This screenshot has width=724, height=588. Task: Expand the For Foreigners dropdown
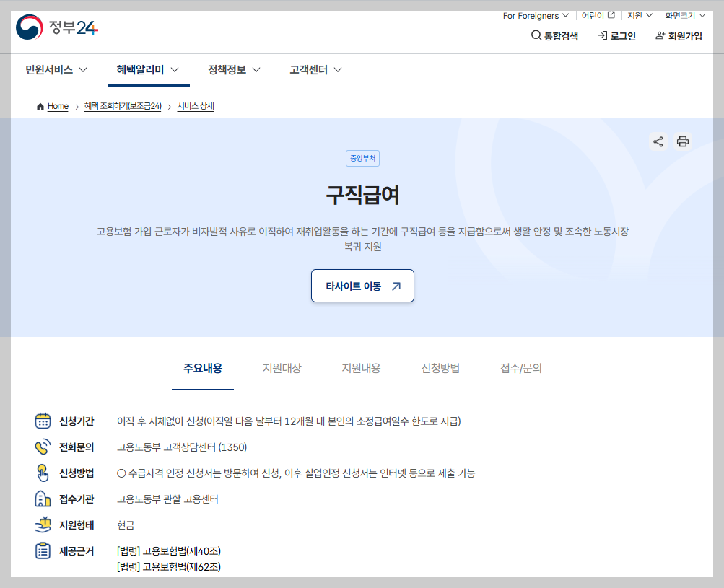[x=536, y=15]
